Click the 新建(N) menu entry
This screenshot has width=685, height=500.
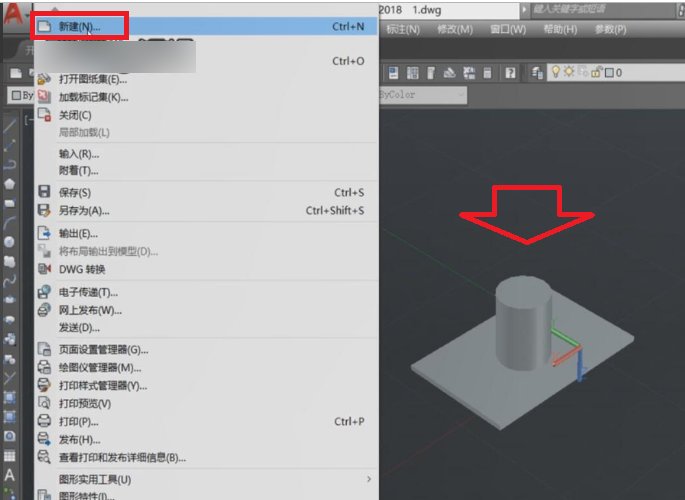80,27
